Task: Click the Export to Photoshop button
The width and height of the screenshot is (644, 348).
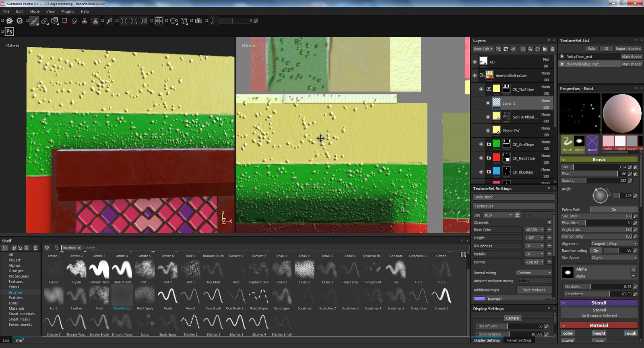Action: pyautogui.click(x=9, y=31)
